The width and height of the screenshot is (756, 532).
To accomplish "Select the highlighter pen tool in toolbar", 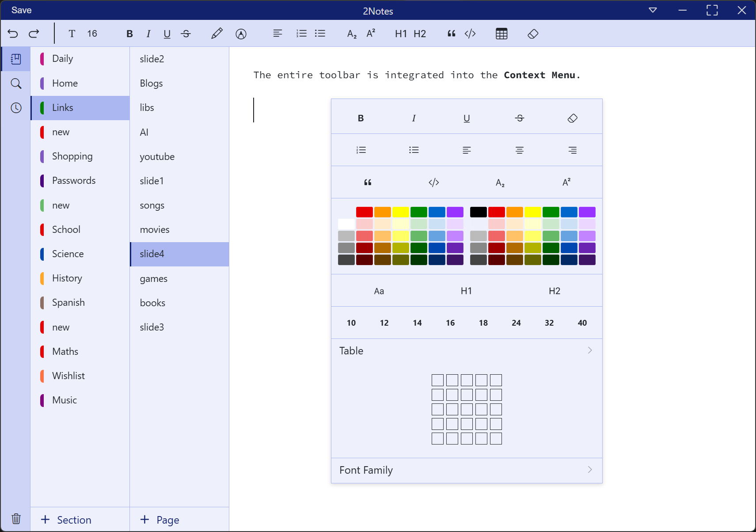I will pos(217,34).
